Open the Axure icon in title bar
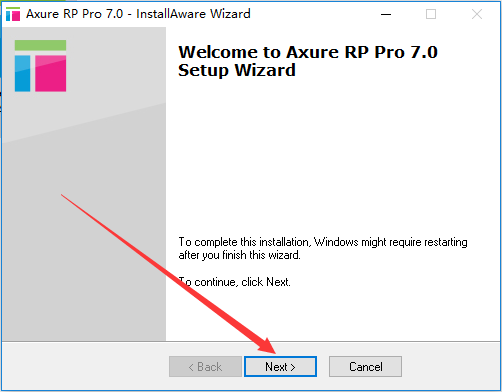The image size is (502, 392). click(13, 14)
